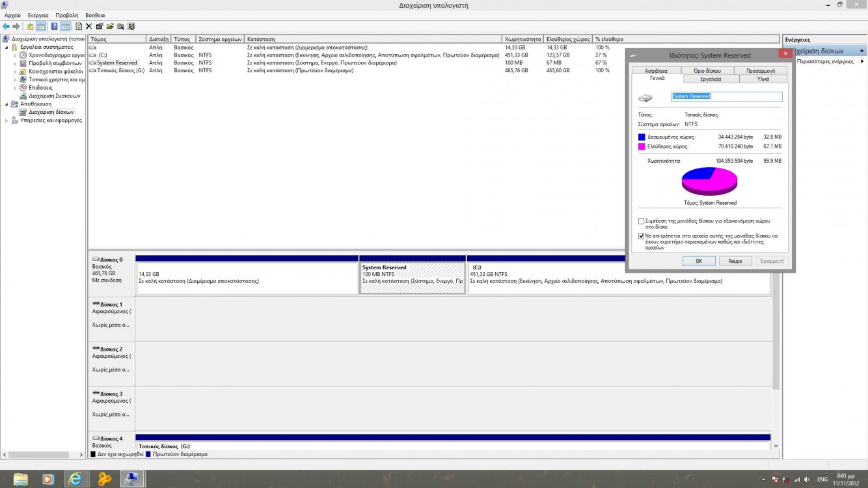
Task: Expand the Κοινόχρηστοι φάκελοι node
Action: pos(15,72)
